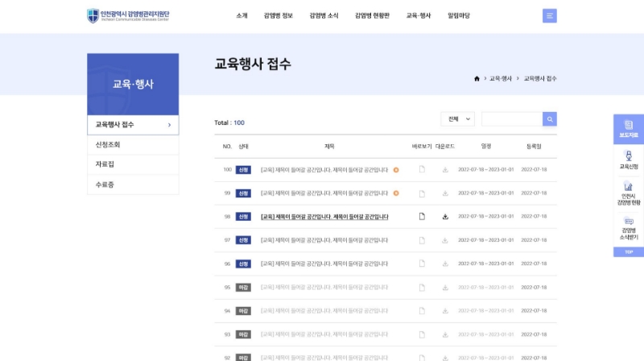The image size is (644, 361).
Task: Click 마감 status badge on row 95
Action: pos(243,288)
